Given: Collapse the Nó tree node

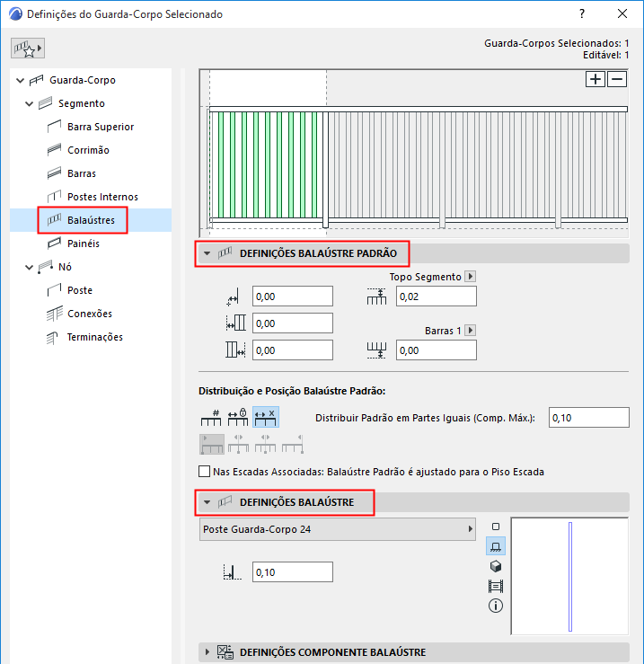Looking at the screenshot, I should pyautogui.click(x=29, y=267).
